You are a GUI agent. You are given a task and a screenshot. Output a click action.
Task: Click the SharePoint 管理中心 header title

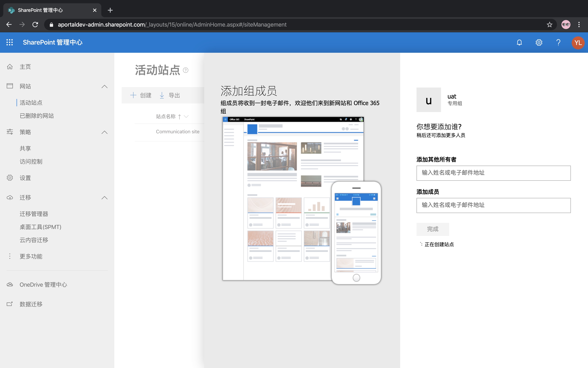pos(52,42)
